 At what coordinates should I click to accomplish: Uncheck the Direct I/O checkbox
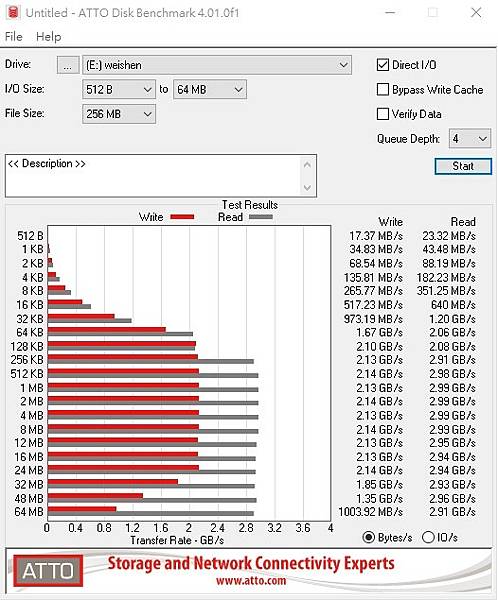point(383,65)
